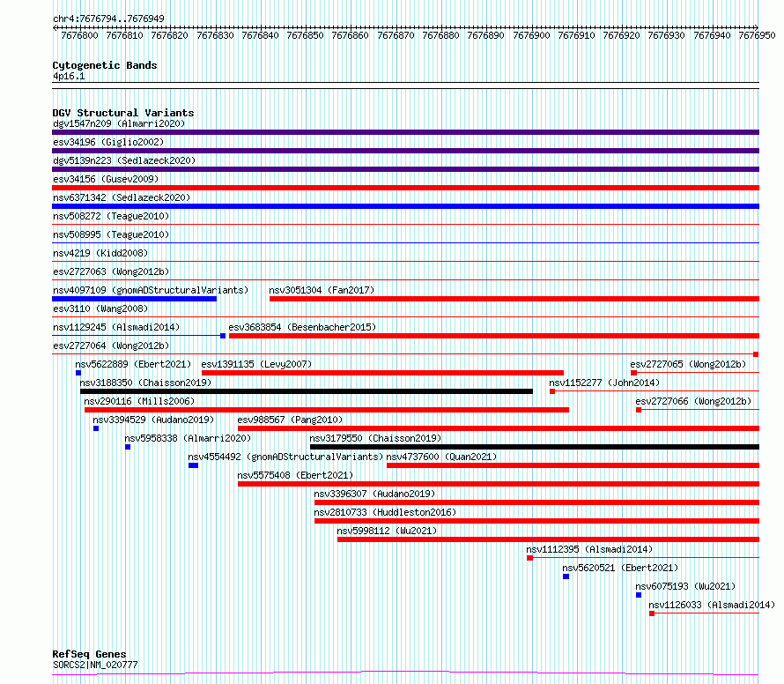Image resolution: width=784 pixels, height=684 pixels.
Task: Click the small blue marker under nsv5622889
Action: tap(78, 373)
